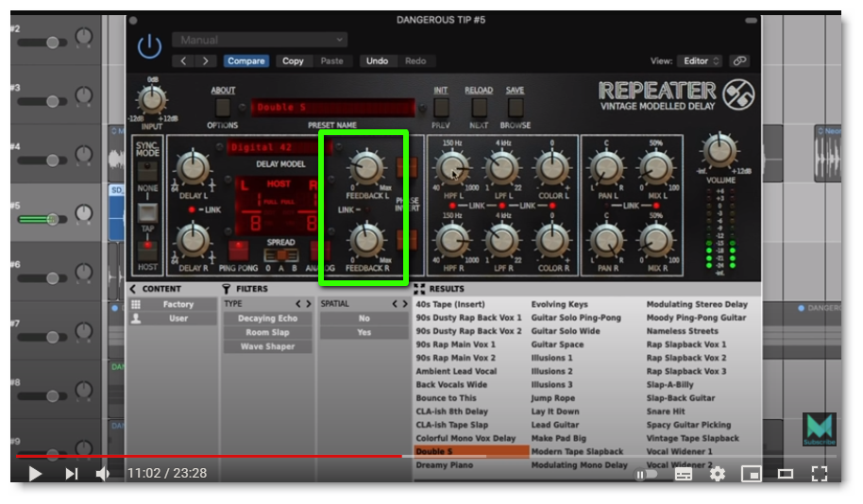
Task: Click the RELOAD / NEXT preset button
Action: pos(480,108)
